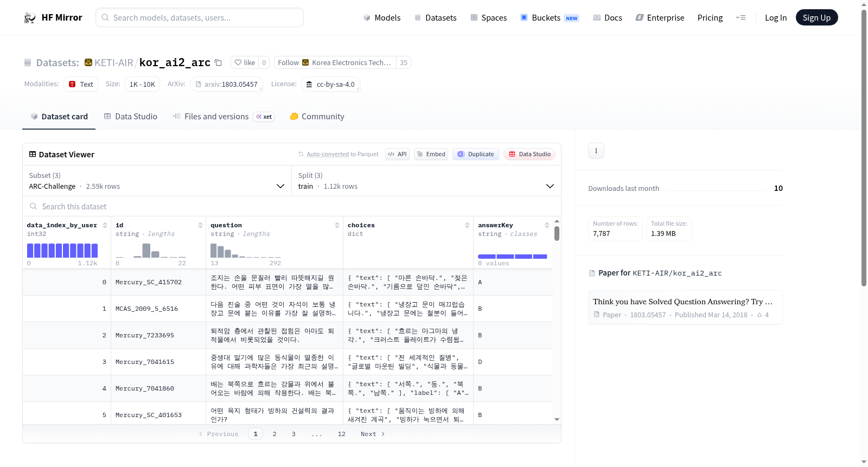Click the 1K - 10K size tag
Viewport: 868px width, 467px height.
pyautogui.click(x=142, y=84)
